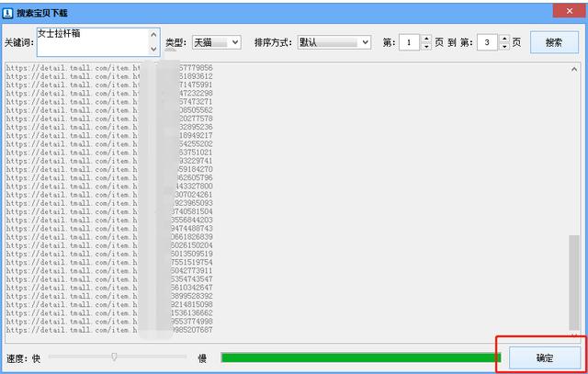This screenshot has width=588, height=374.
Task: Decrease the end page number
Action: tap(504, 46)
